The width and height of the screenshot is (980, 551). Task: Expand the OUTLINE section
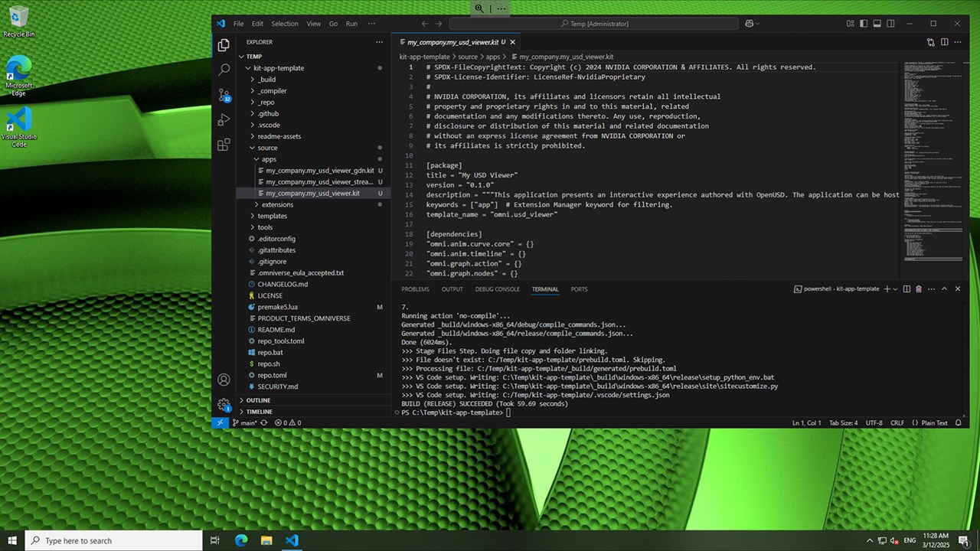pos(258,400)
